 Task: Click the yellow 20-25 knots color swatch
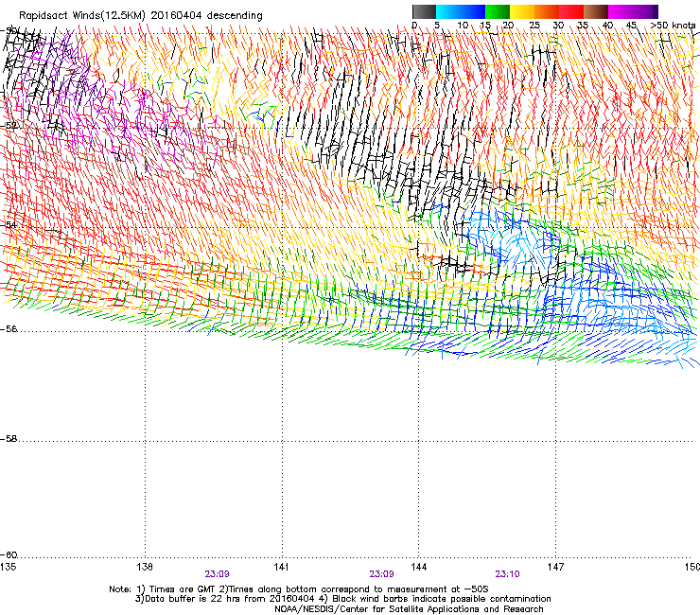tap(522, 11)
